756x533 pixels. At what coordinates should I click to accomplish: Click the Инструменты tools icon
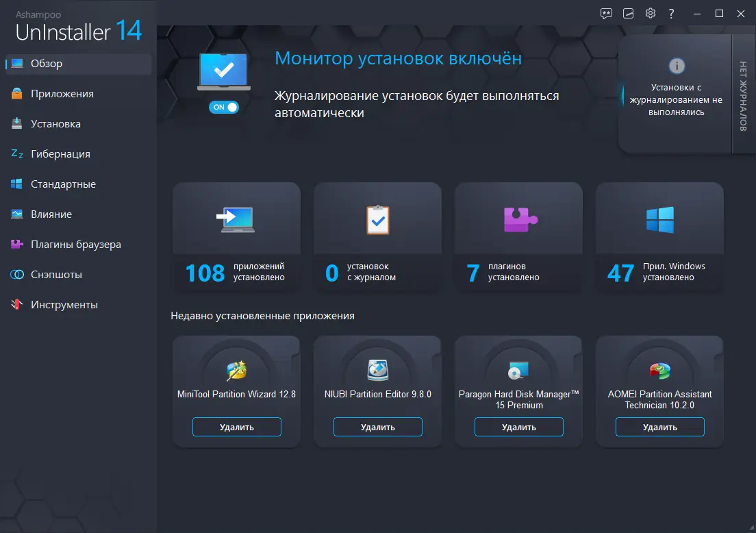(x=17, y=304)
